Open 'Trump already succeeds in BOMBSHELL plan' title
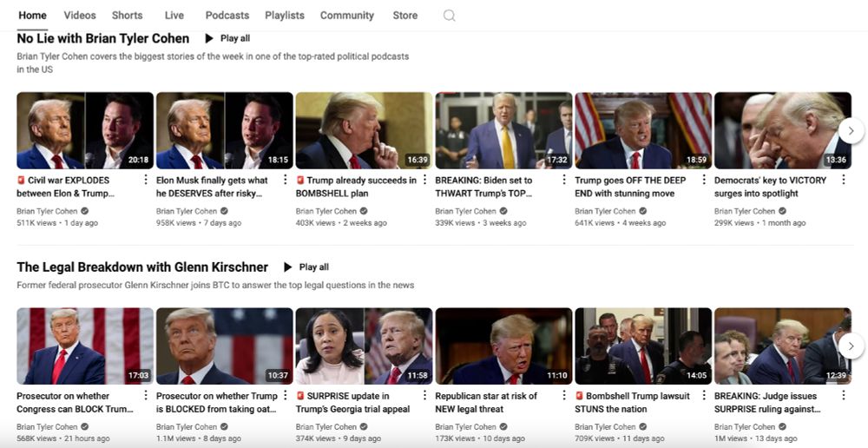Viewport: 868px width, 448px height. tap(356, 187)
